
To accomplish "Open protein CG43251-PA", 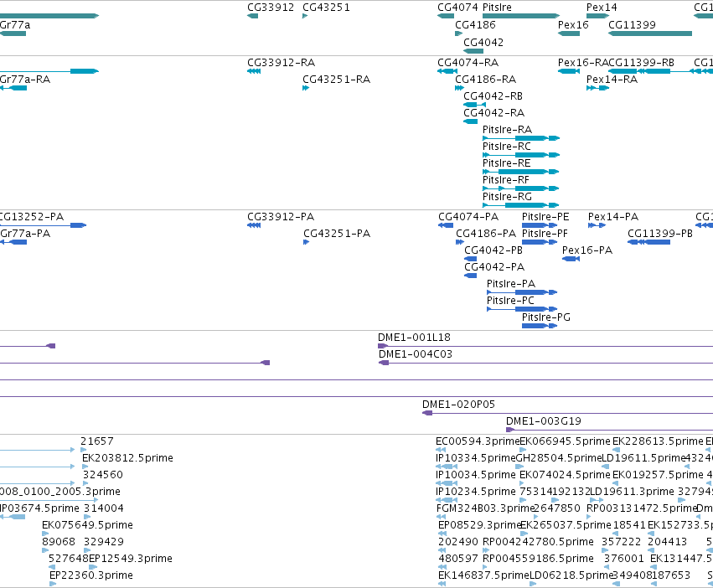I will pos(337,234).
